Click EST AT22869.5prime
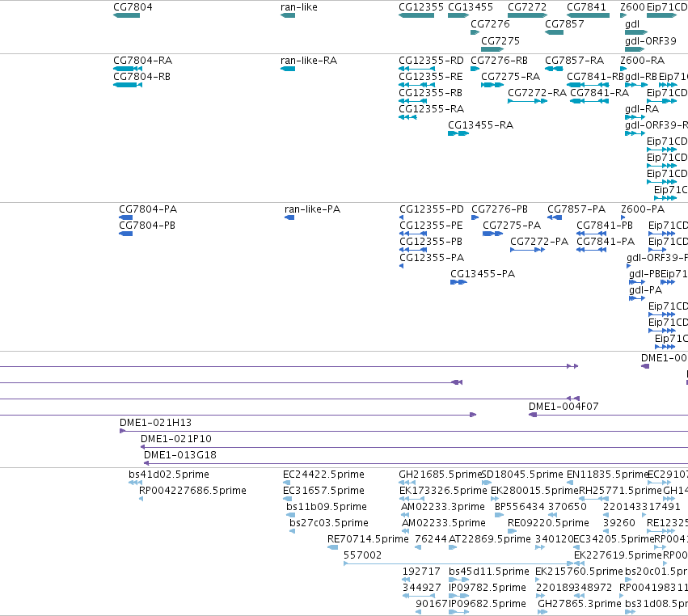The image size is (688, 616). [490, 539]
